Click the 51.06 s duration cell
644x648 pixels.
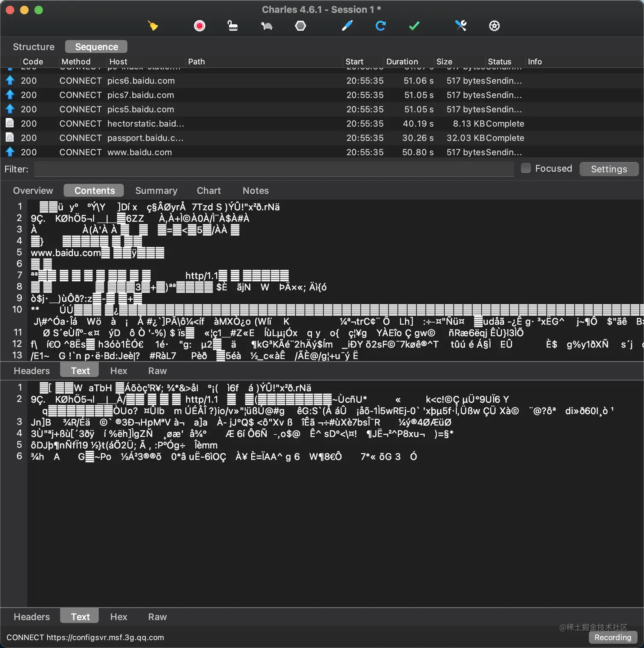pyautogui.click(x=419, y=80)
